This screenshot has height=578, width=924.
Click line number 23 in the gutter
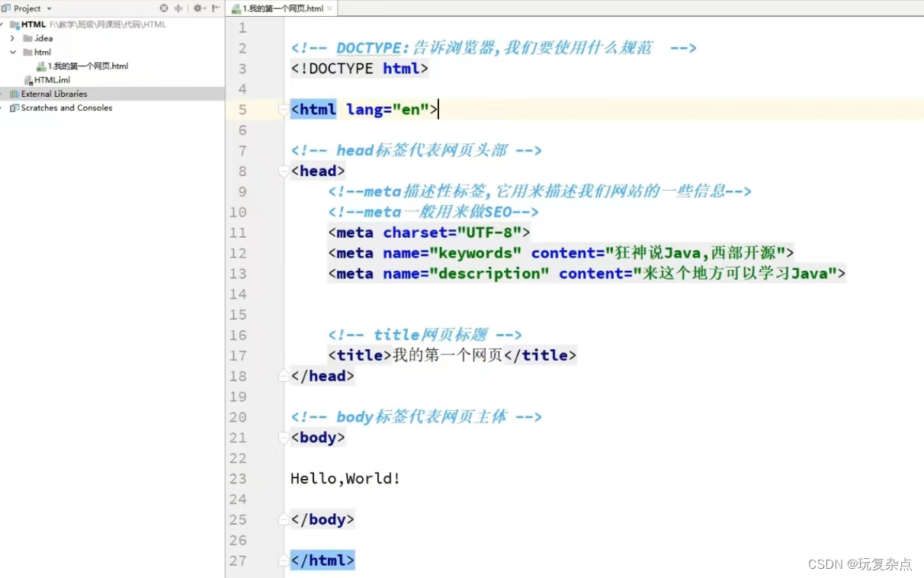237,478
